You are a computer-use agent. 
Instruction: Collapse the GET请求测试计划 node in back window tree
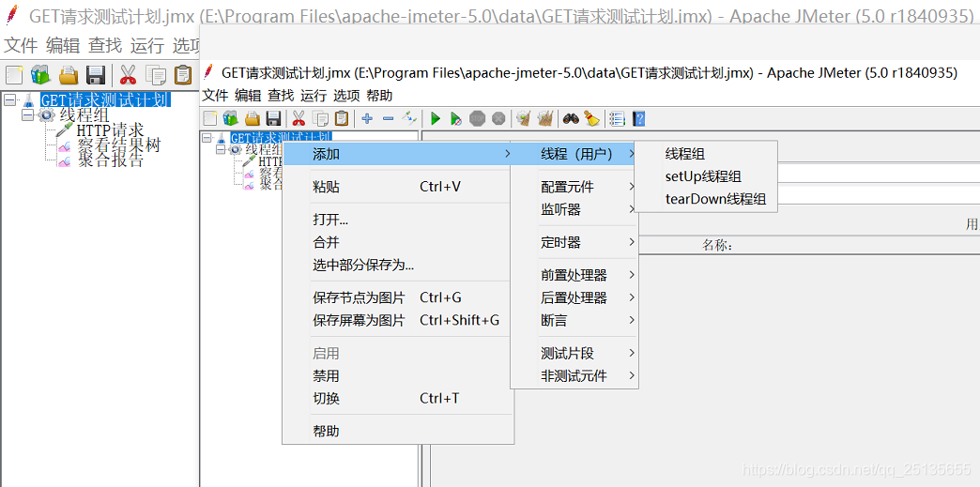[x=8, y=100]
